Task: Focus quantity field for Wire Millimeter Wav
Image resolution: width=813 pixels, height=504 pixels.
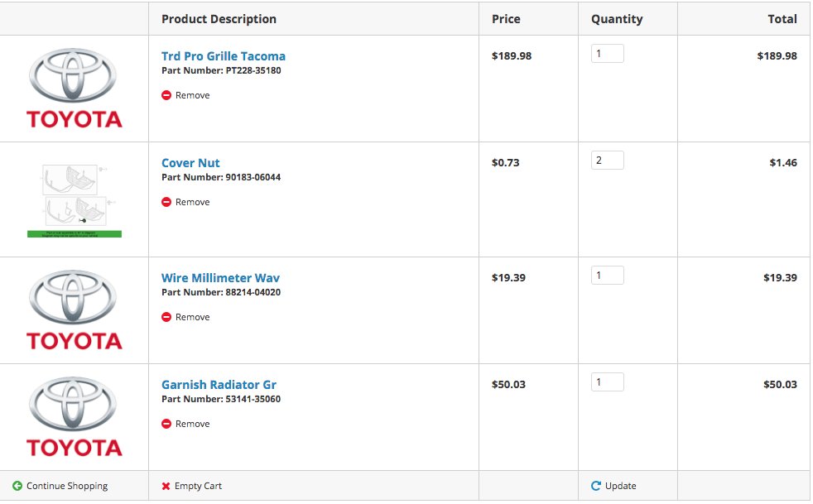Action: click(x=607, y=276)
